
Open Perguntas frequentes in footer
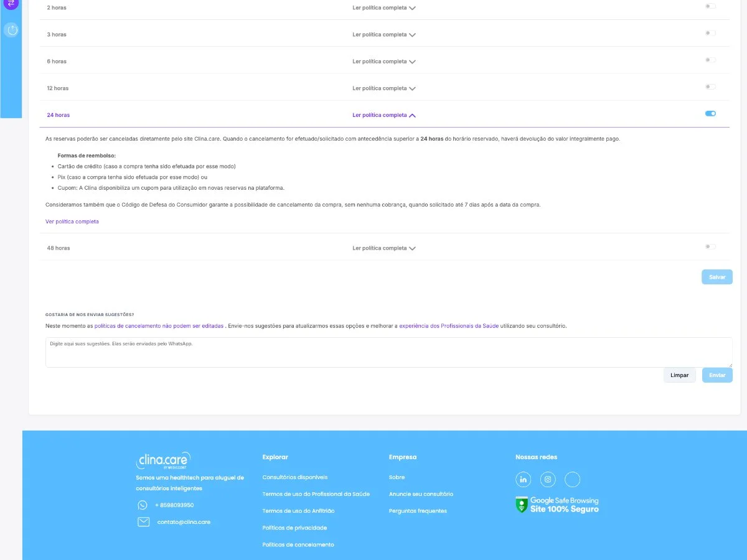coord(418,511)
